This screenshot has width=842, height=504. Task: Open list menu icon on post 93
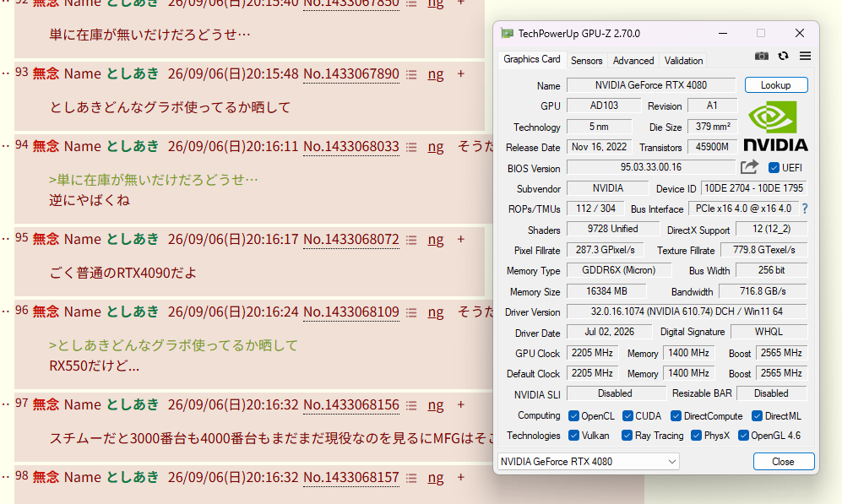tap(411, 74)
